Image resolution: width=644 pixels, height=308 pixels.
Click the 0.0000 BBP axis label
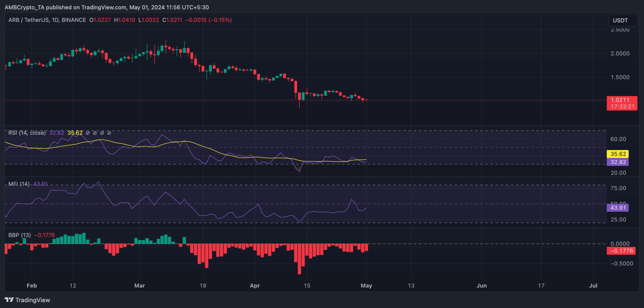click(620, 244)
